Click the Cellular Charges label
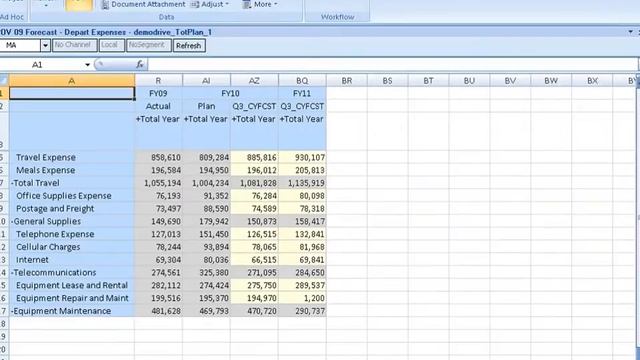640x360 pixels. (48, 247)
